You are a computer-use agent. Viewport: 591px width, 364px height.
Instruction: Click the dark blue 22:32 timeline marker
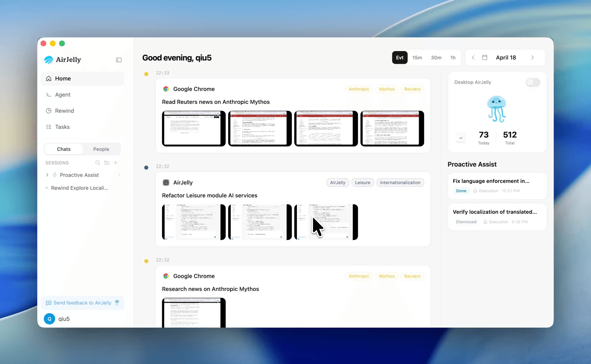(146, 168)
